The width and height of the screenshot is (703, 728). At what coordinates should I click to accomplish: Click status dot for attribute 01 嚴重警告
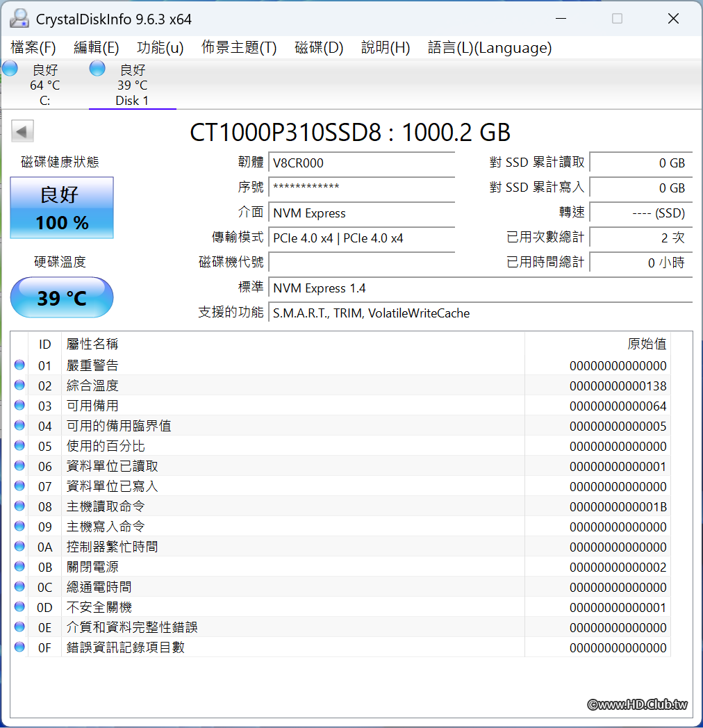pyautogui.click(x=19, y=365)
